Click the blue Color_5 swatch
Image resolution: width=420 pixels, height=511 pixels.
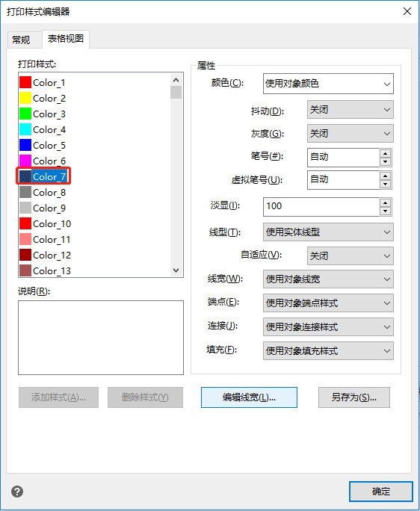click(25, 145)
